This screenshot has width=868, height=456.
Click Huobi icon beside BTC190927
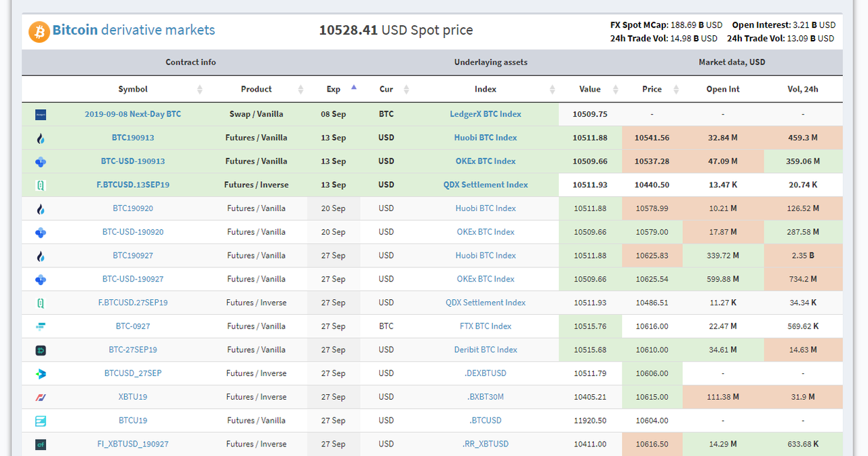pos(41,256)
